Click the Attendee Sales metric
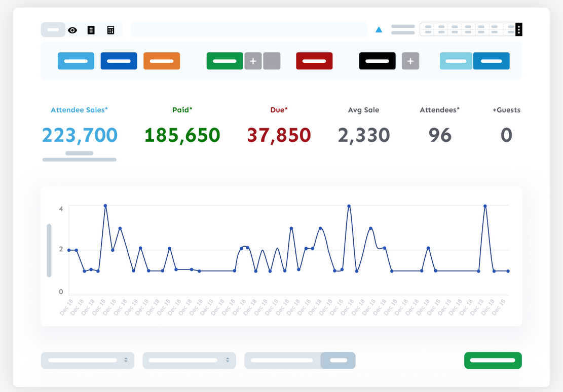The image size is (563, 392). 80,135
